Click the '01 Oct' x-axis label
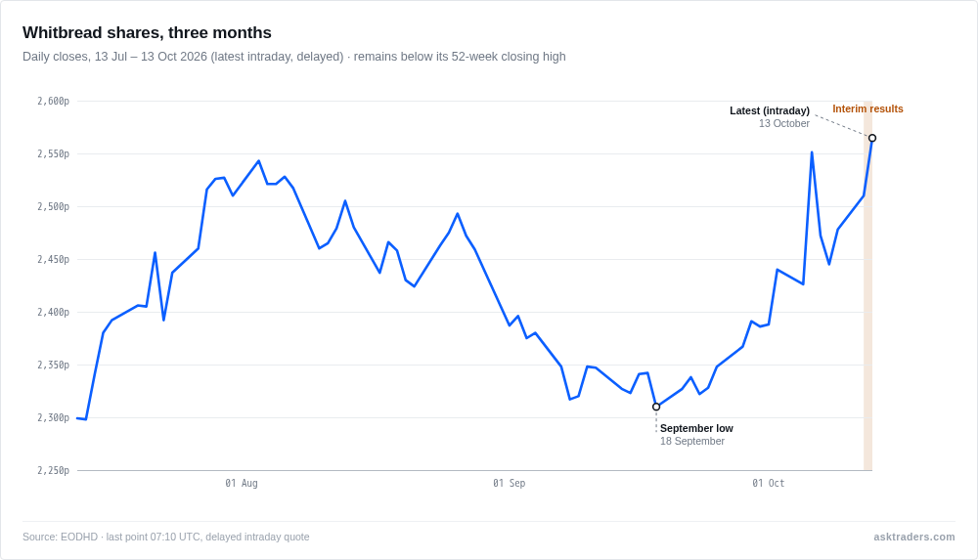The height and width of the screenshot is (560, 978). point(768,483)
